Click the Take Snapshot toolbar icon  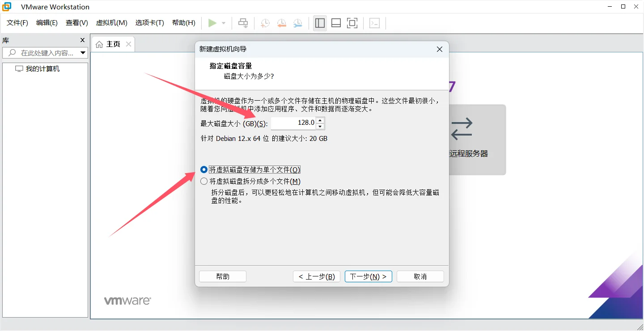pyautogui.click(x=265, y=23)
